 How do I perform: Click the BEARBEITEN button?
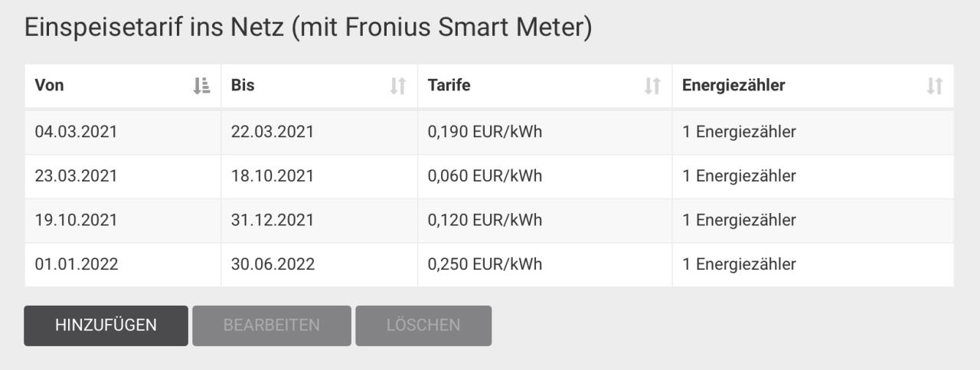click(x=272, y=326)
